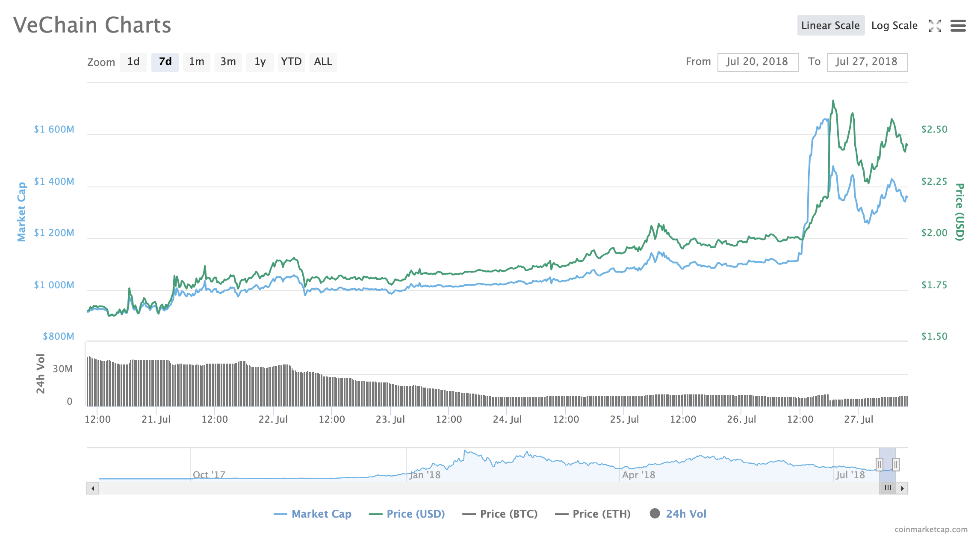Select the left navigator range handle
Screen dimensions: 980x539
(880, 464)
